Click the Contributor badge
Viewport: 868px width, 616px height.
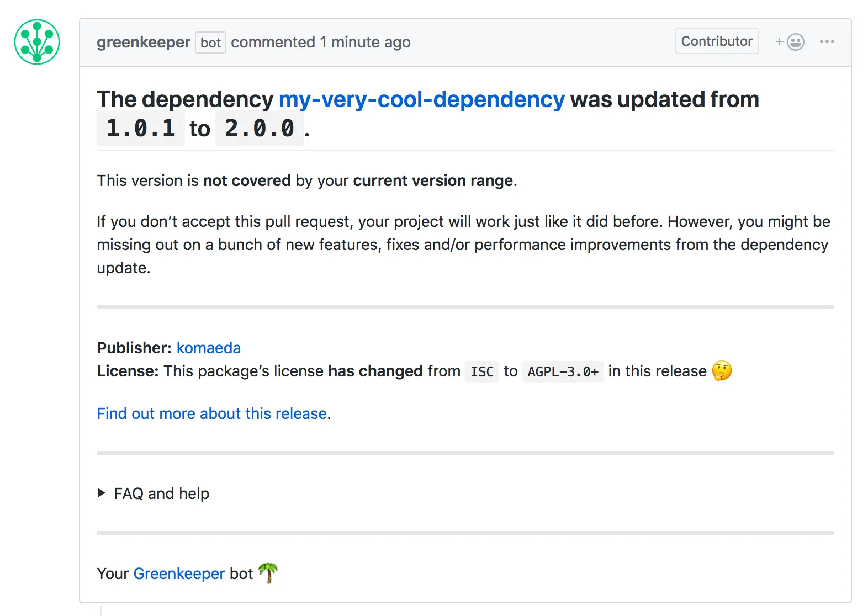coord(716,40)
